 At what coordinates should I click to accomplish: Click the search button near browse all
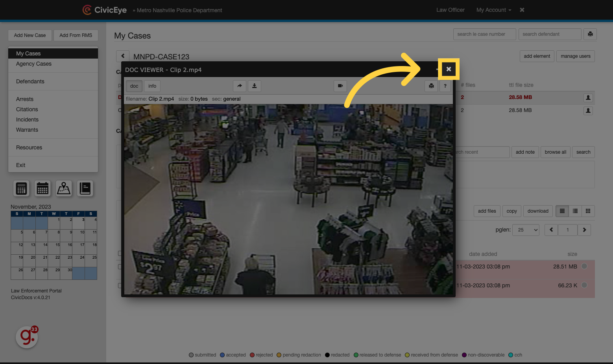click(583, 152)
